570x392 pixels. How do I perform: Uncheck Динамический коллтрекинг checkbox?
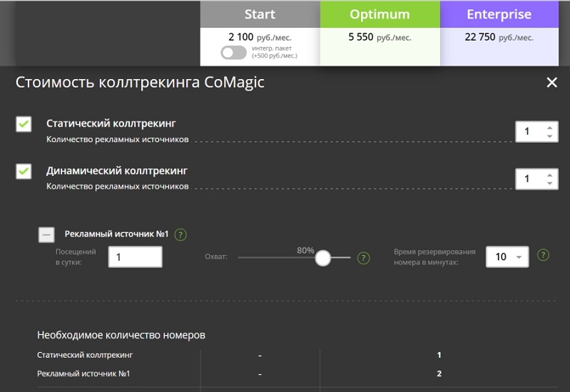click(24, 172)
